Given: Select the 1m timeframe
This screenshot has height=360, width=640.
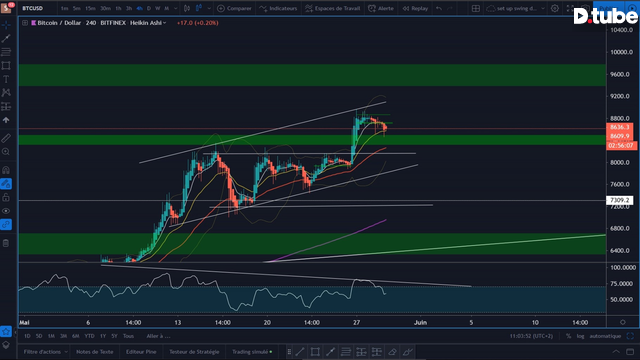Looking at the screenshot, I should tap(64, 8).
